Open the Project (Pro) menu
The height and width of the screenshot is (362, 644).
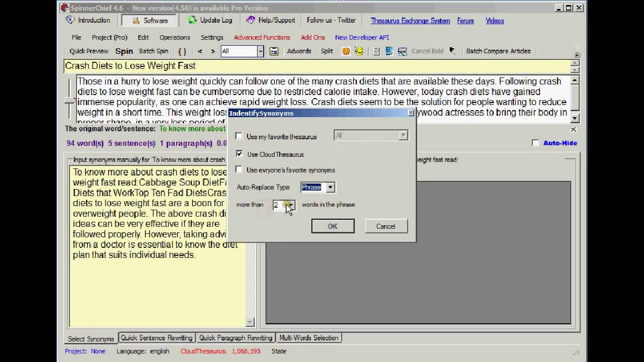pyautogui.click(x=110, y=37)
